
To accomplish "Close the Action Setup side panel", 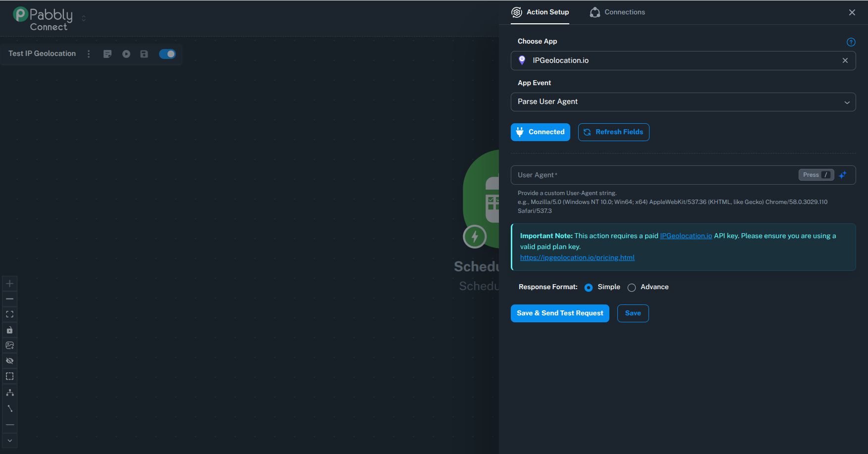I will click(x=852, y=12).
